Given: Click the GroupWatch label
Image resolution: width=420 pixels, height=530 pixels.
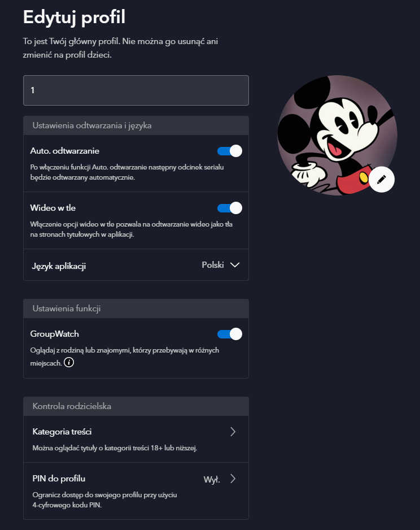Looking at the screenshot, I should [x=54, y=334].
